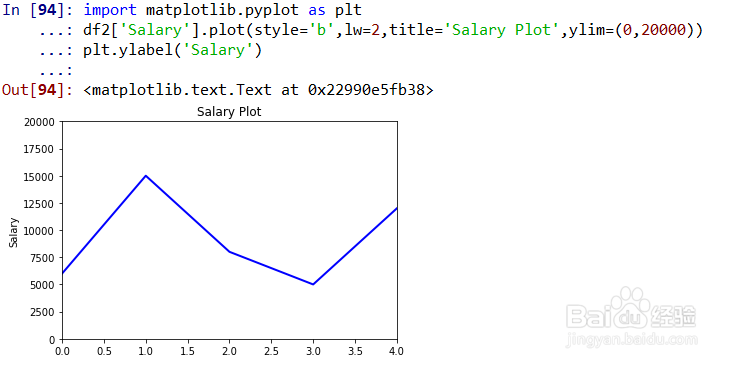Click the vertical 'Salary' y-axis label
This screenshot has height=366, width=738.
click(x=14, y=232)
